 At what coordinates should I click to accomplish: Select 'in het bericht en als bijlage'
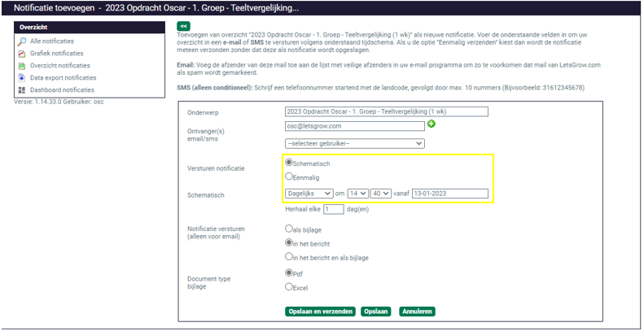289,257
